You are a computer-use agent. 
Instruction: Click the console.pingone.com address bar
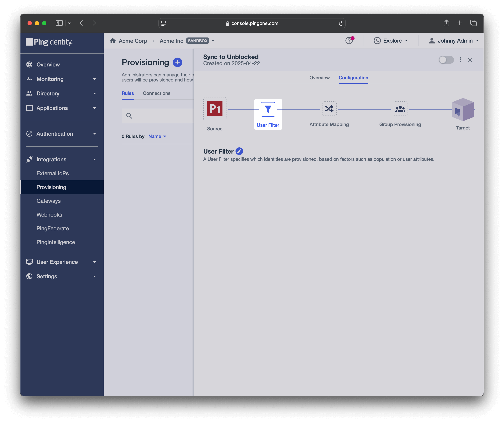252,23
